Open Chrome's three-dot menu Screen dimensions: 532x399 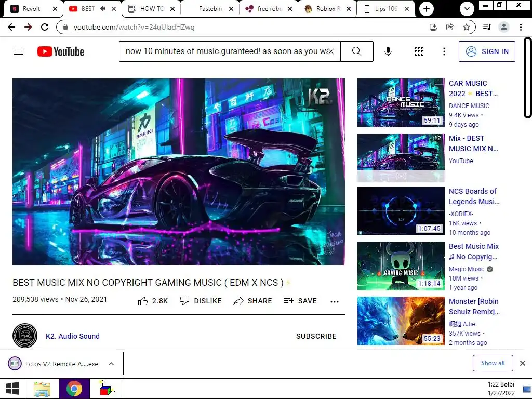[x=521, y=27]
